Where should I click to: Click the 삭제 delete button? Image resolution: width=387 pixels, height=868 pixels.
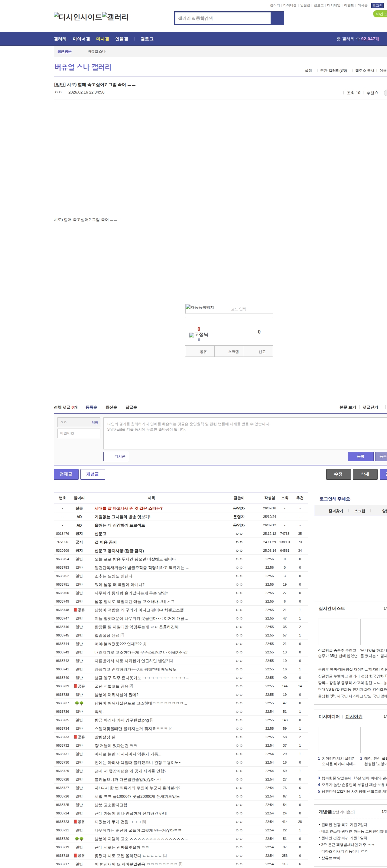click(x=365, y=474)
